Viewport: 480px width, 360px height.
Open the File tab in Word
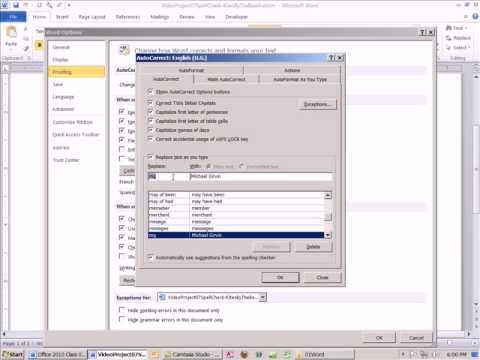pos(13,17)
